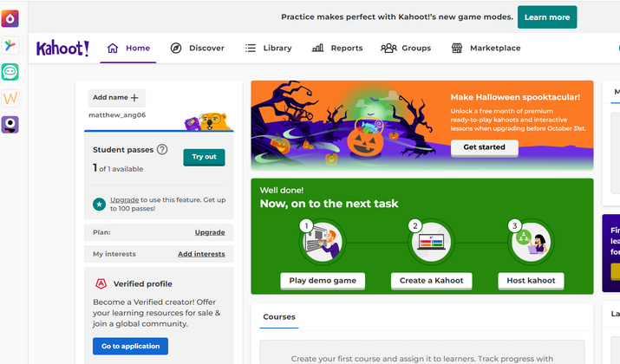Click the teal star upgrade icon

[99, 205]
